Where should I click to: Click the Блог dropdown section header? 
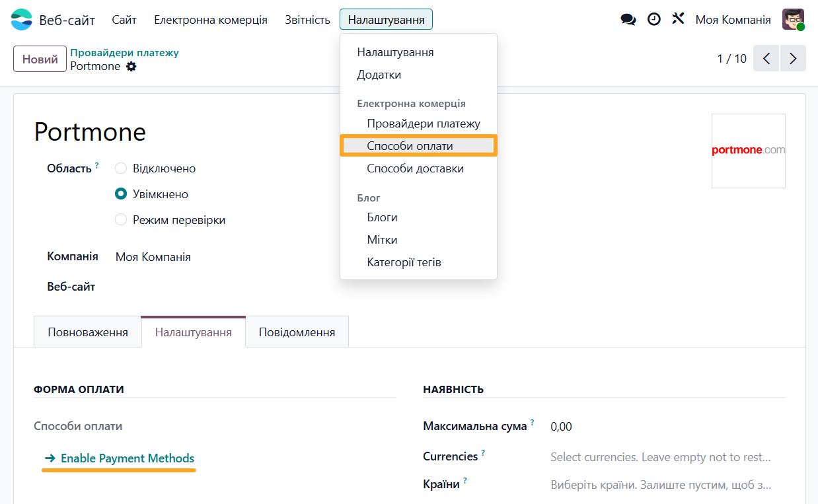pyautogui.click(x=369, y=198)
